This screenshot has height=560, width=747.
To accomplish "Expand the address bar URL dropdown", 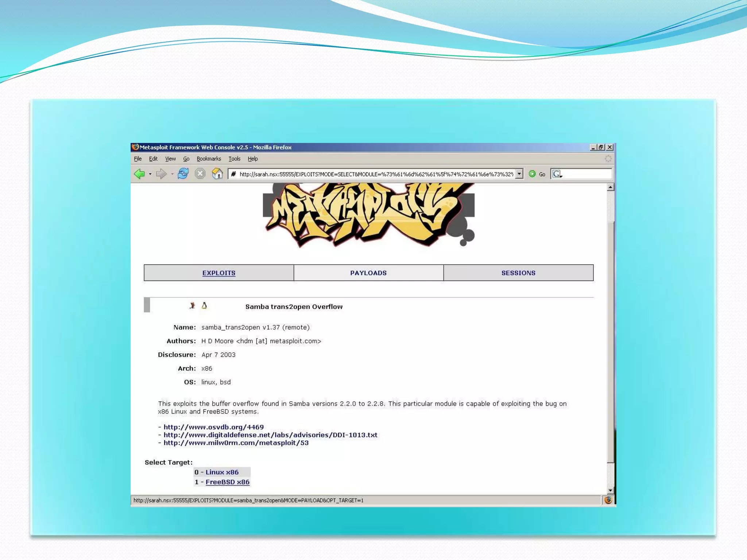I will pos(519,174).
